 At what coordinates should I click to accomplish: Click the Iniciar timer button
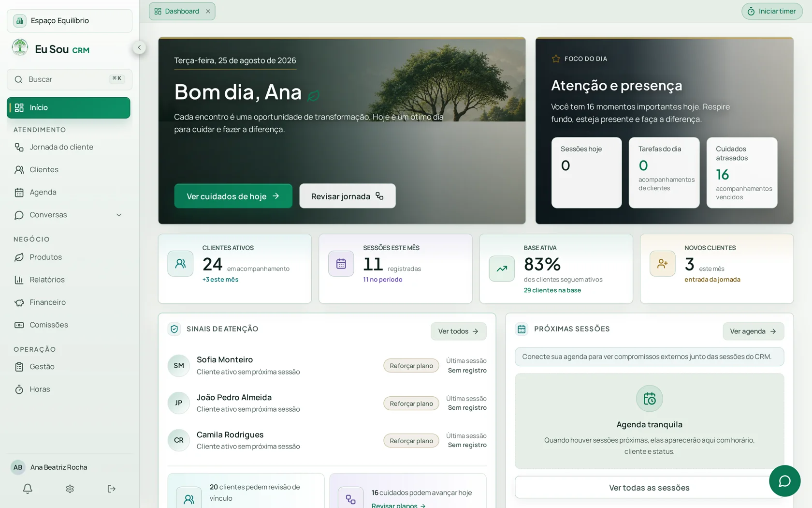point(772,11)
